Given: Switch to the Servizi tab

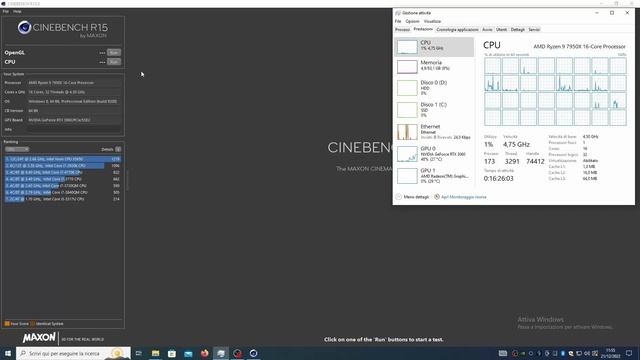Looking at the screenshot, I should pos(534,30).
